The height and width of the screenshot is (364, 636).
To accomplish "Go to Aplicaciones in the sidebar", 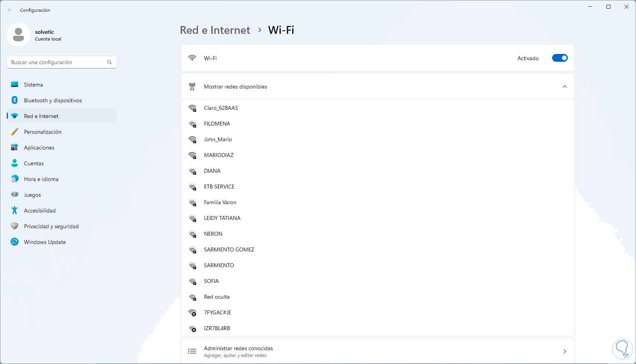I will coord(39,148).
